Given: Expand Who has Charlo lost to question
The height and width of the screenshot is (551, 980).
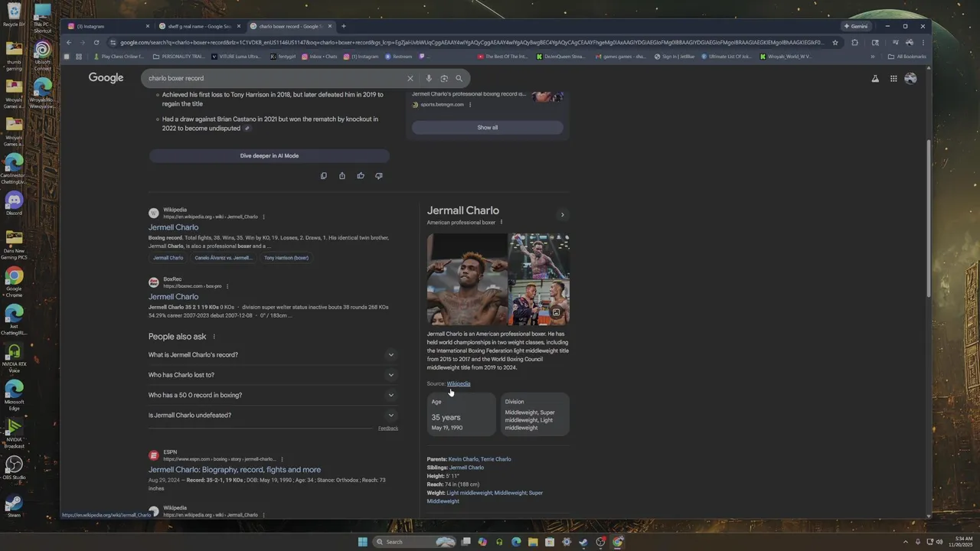Looking at the screenshot, I should (273, 375).
